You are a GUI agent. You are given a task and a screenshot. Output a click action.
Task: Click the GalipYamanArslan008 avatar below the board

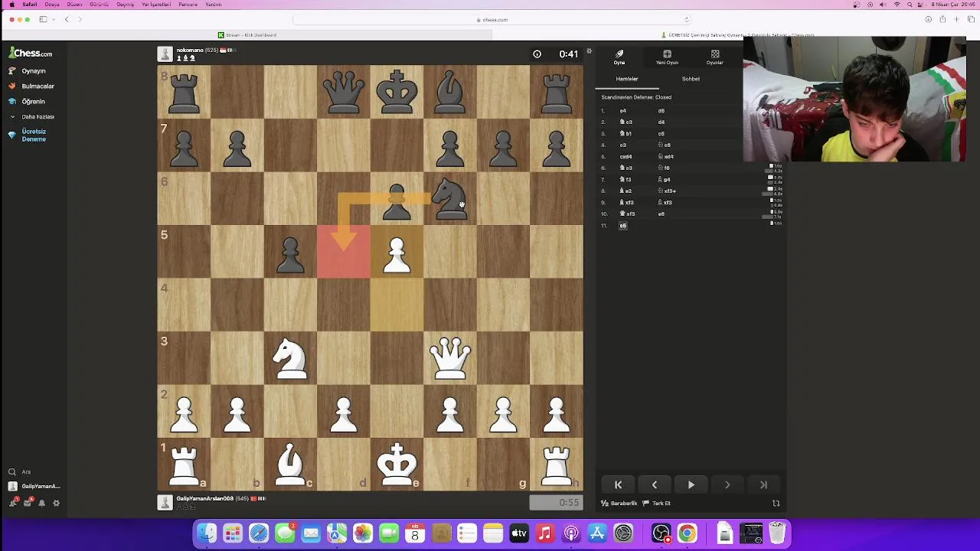[x=165, y=502]
